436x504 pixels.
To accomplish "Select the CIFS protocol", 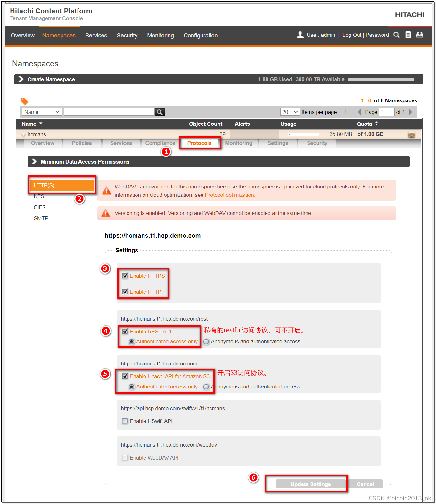I will [40, 207].
